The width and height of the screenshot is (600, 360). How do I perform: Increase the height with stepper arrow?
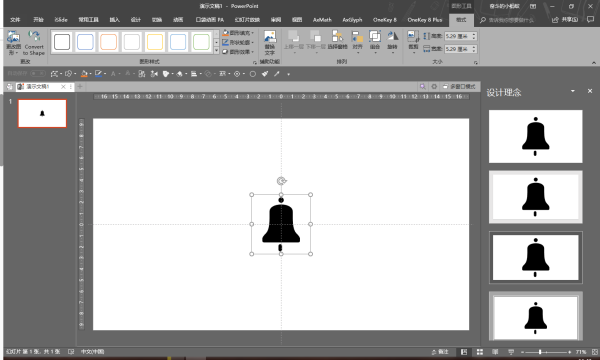click(474, 34)
